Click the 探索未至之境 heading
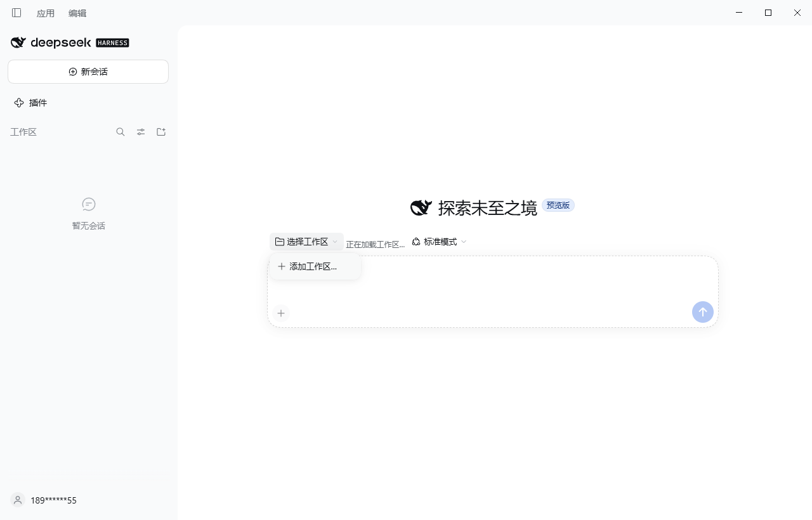The image size is (812, 520). click(487, 207)
